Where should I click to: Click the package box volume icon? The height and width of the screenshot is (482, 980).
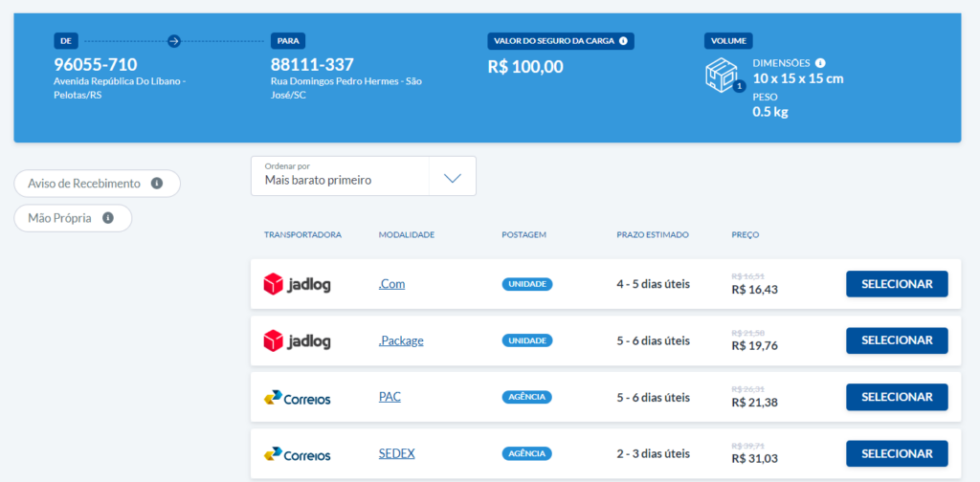(722, 75)
